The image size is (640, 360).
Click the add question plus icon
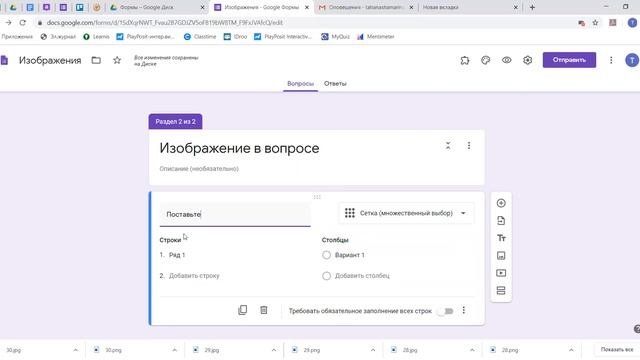[501, 203]
